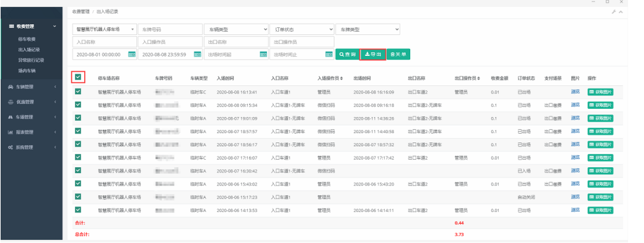The height and width of the screenshot is (243, 644).
Task: Click the 收费金额 column header
Action: click(499, 78)
